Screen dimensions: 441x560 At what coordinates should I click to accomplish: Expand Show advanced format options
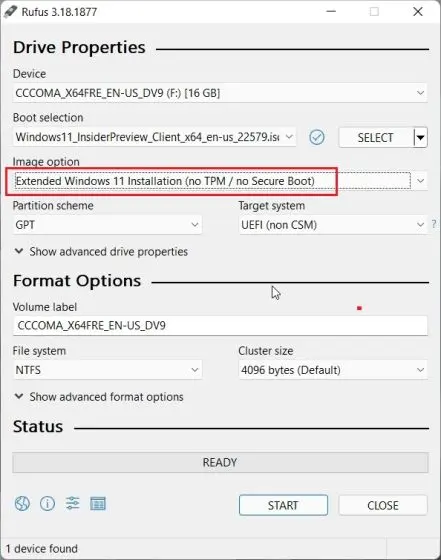[x=99, y=397]
